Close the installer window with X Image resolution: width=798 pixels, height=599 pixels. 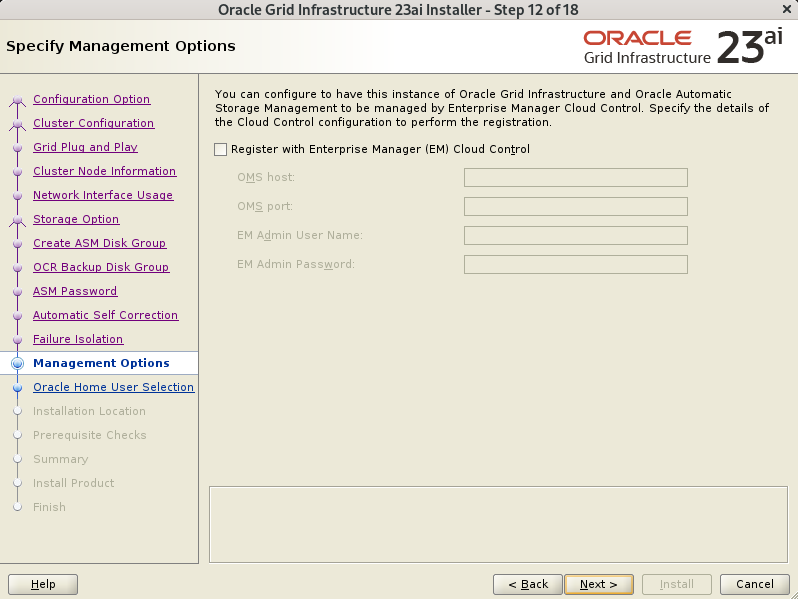[787, 9]
